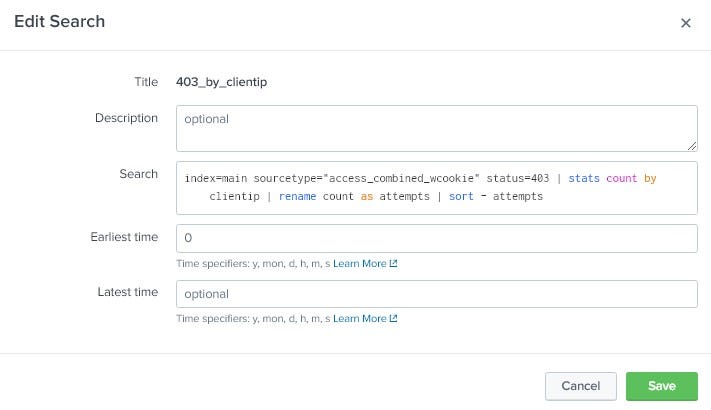Open Learn More link below Latest time
This screenshot has width=711, height=410.
pyautogui.click(x=359, y=319)
